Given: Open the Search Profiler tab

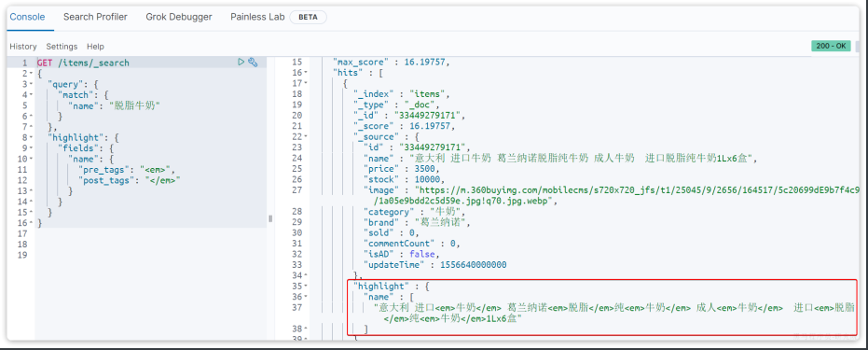Looking at the screenshot, I should [x=95, y=17].
